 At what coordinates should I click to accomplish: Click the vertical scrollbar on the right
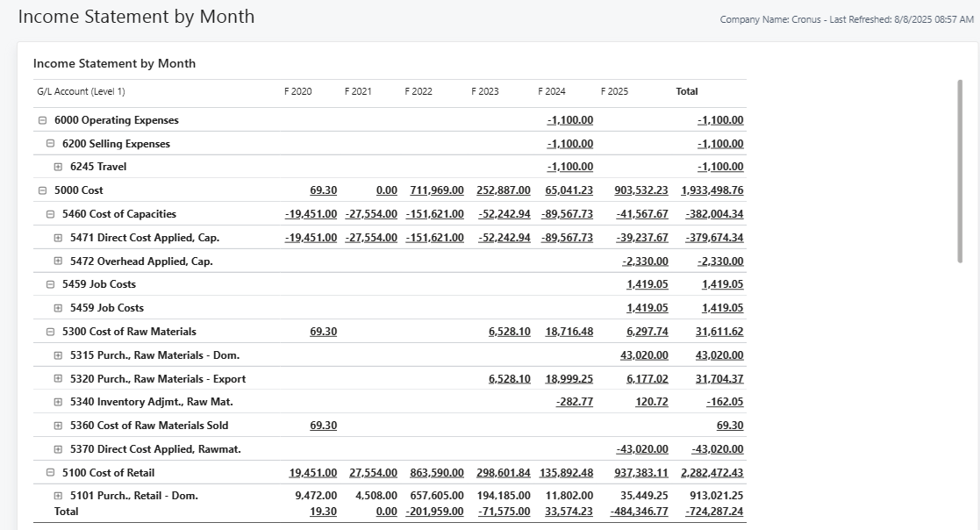point(960,171)
